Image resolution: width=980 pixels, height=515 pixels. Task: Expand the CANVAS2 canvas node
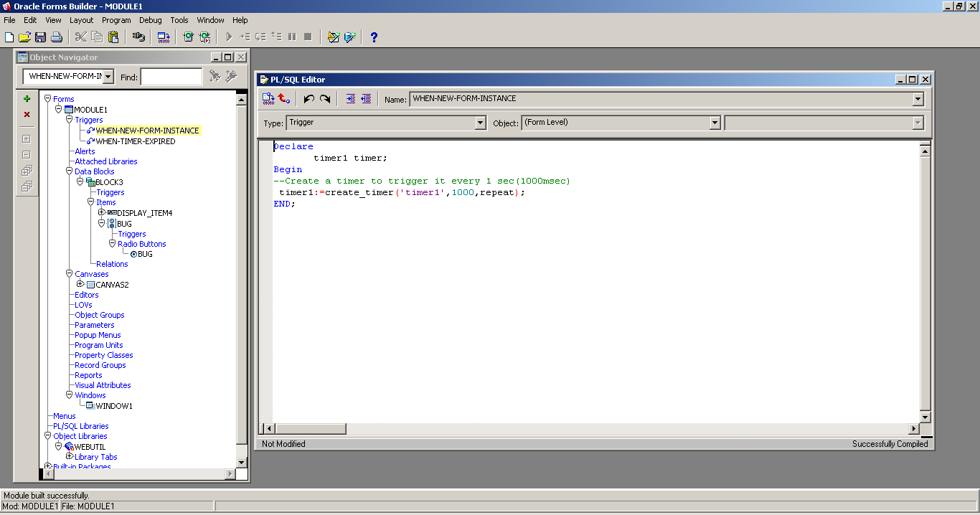click(80, 284)
